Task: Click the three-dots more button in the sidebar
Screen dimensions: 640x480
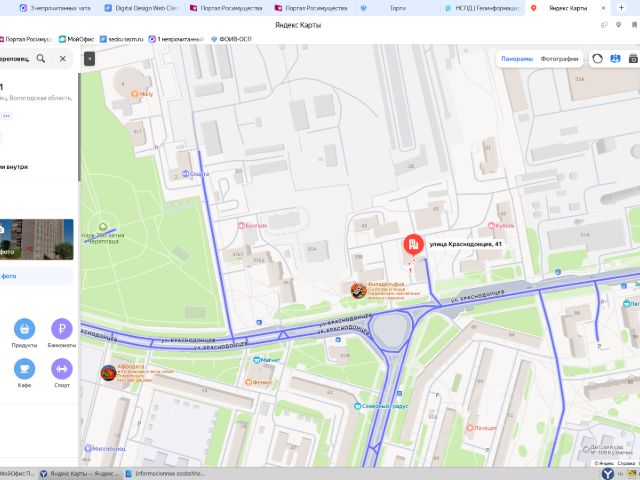Action: (x=6, y=116)
